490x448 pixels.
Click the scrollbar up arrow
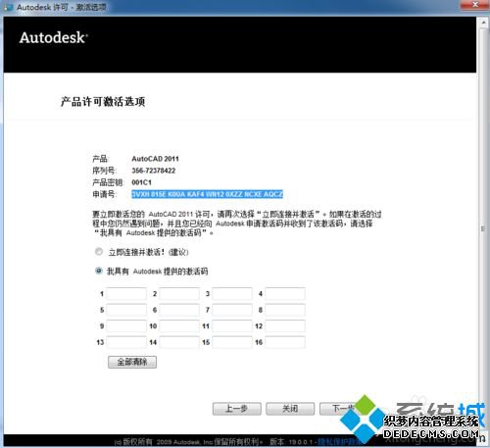[x=483, y=23]
